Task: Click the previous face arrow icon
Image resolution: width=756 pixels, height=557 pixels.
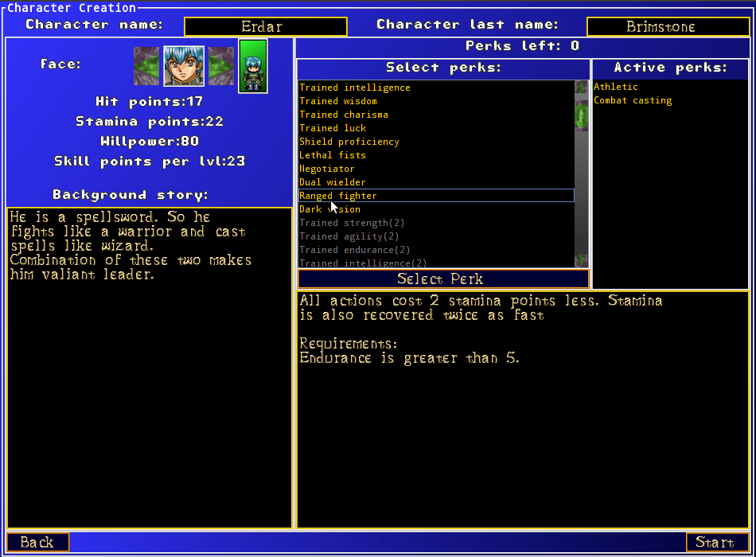Action: 146,66
